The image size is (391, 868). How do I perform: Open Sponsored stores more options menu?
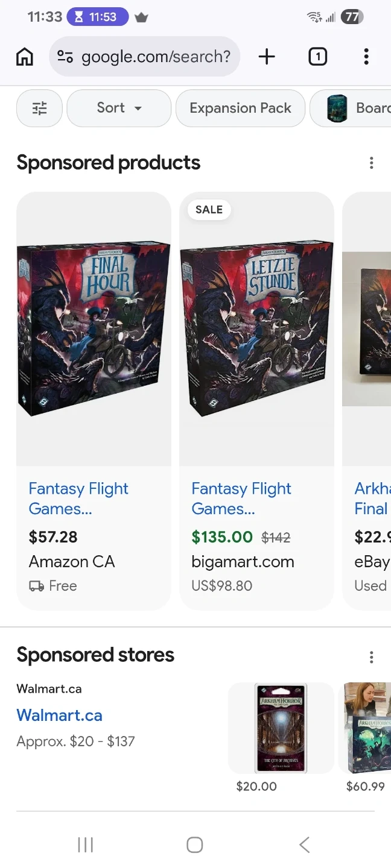(371, 656)
